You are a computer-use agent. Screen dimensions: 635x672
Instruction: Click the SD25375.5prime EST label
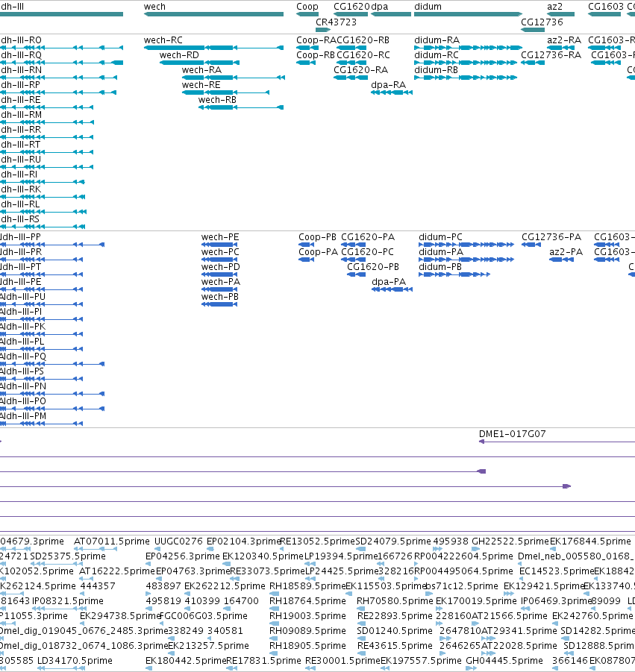pyautogui.click(x=68, y=556)
